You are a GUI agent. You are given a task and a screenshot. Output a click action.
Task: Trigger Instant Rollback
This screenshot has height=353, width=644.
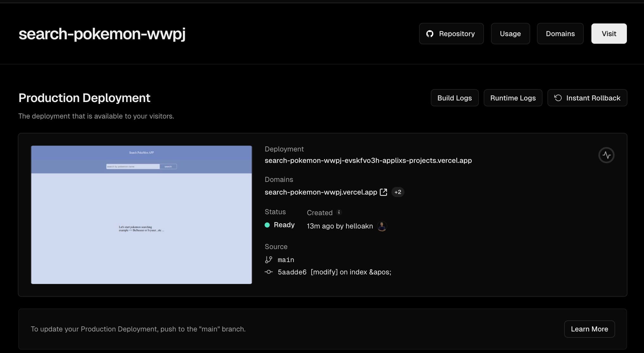[x=587, y=98]
